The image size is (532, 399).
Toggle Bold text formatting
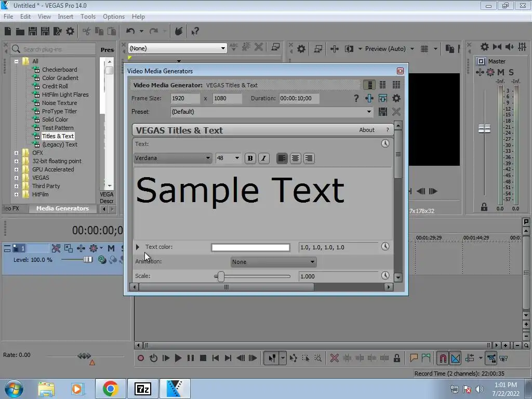pos(250,158)
